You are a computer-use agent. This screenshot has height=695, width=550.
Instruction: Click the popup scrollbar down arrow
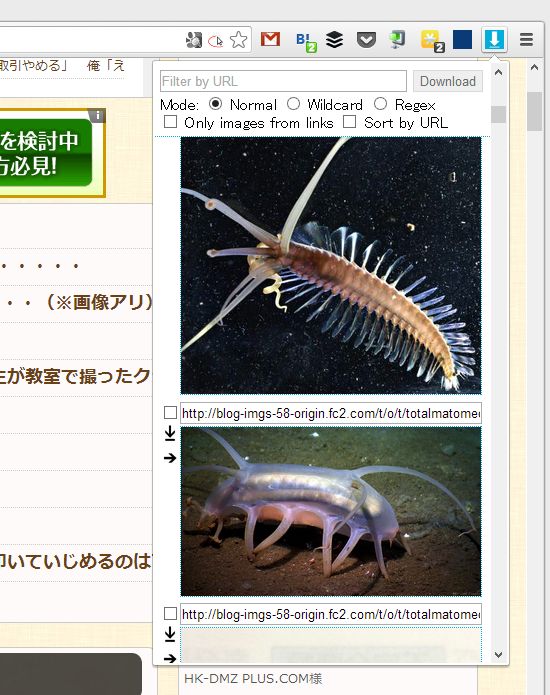coord(498,655)
